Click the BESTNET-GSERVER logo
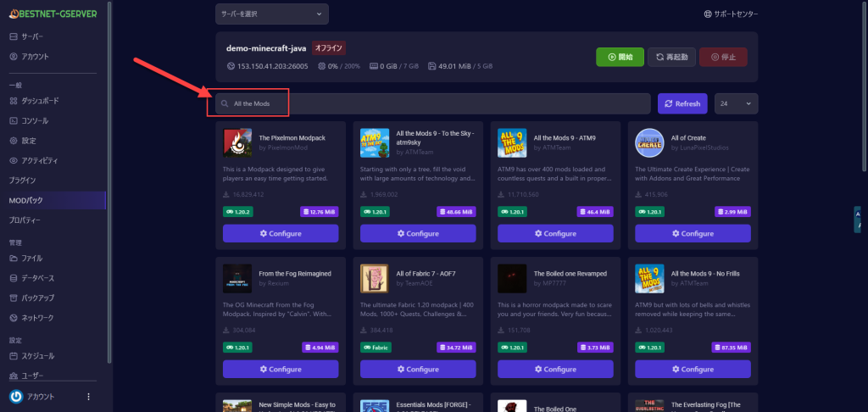The width and height of the screenshot is (868, 412). click(53, 14)
